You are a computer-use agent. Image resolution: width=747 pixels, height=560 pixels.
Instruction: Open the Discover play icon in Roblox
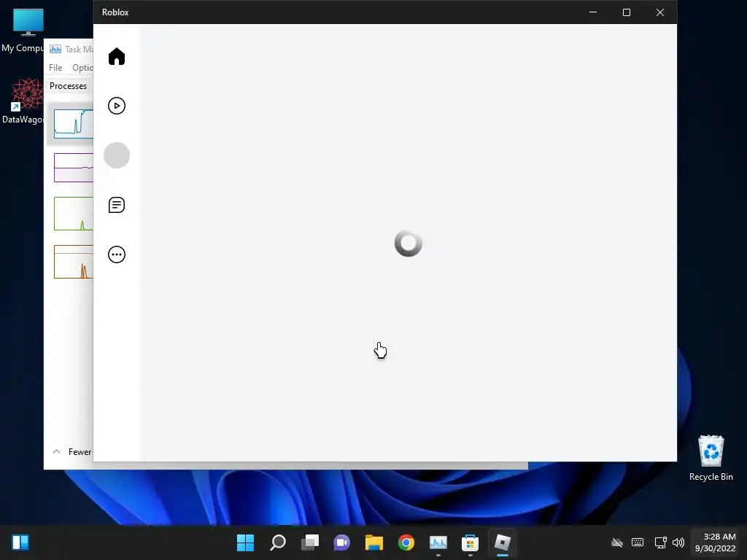click(x=117, y=106)
